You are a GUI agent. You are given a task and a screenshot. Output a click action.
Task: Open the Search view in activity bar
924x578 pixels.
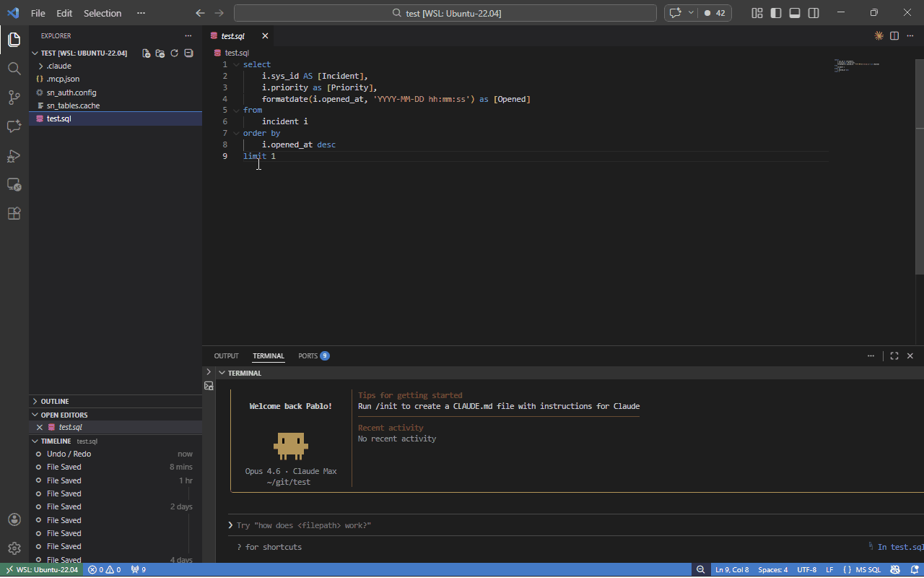[14, 69]
